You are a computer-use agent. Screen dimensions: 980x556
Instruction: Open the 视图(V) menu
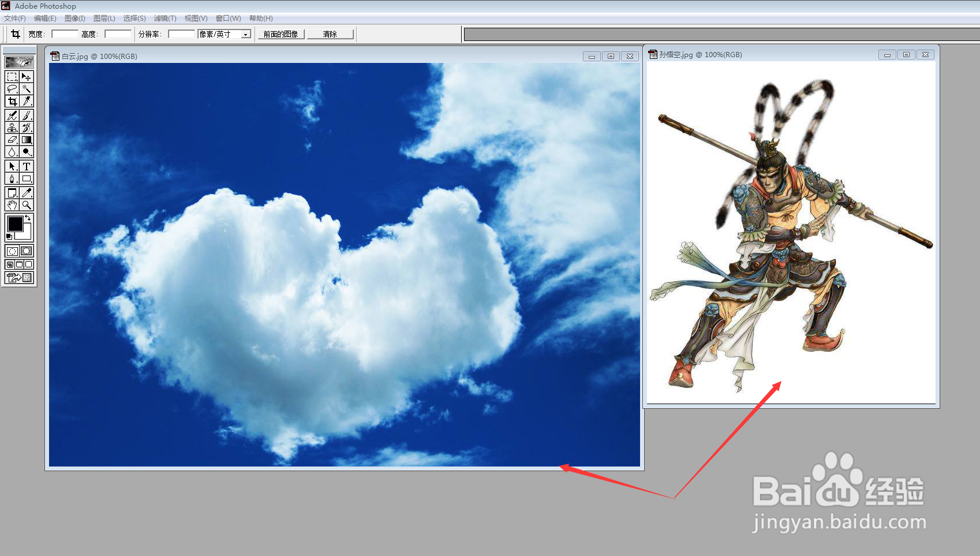coord(196,18)
